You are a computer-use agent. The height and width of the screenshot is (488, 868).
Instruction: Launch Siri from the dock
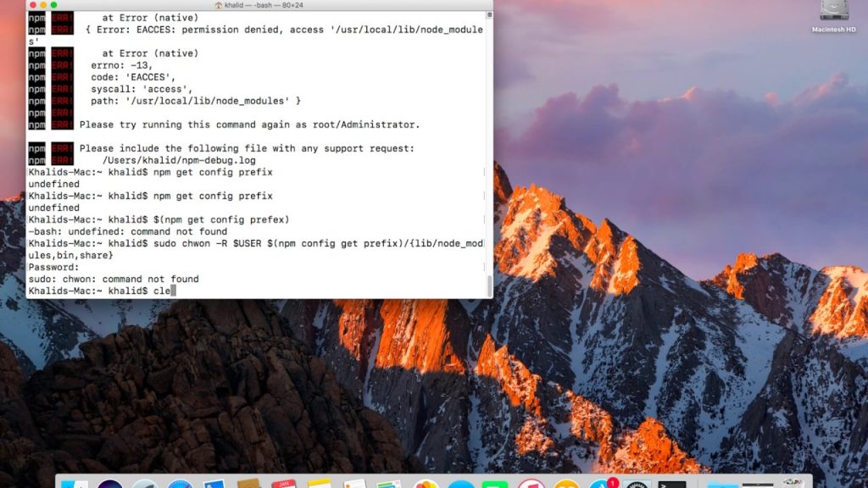[x=110, y=485]
